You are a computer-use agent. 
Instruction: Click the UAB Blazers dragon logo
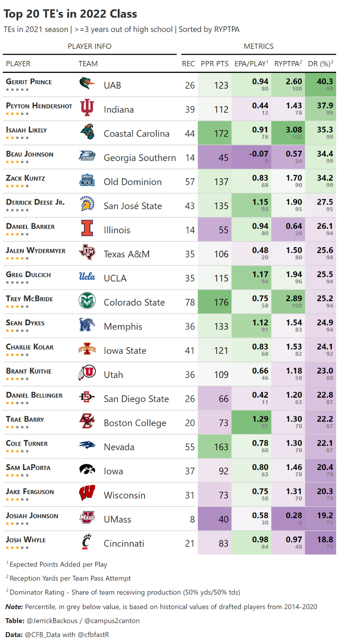click(87, 83)
